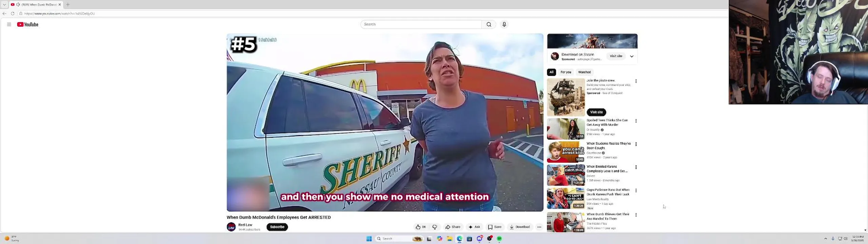The height and width of the screenshot is (244, 868).
Task: Click Visit site under pirate crew ad
Action: click(596, 112)
